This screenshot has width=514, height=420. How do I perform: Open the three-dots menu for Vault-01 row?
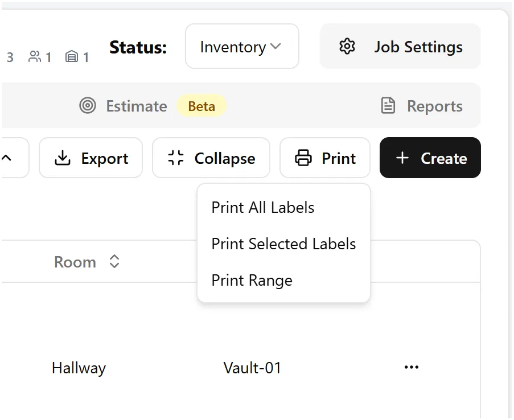click(x=412, y=367)
